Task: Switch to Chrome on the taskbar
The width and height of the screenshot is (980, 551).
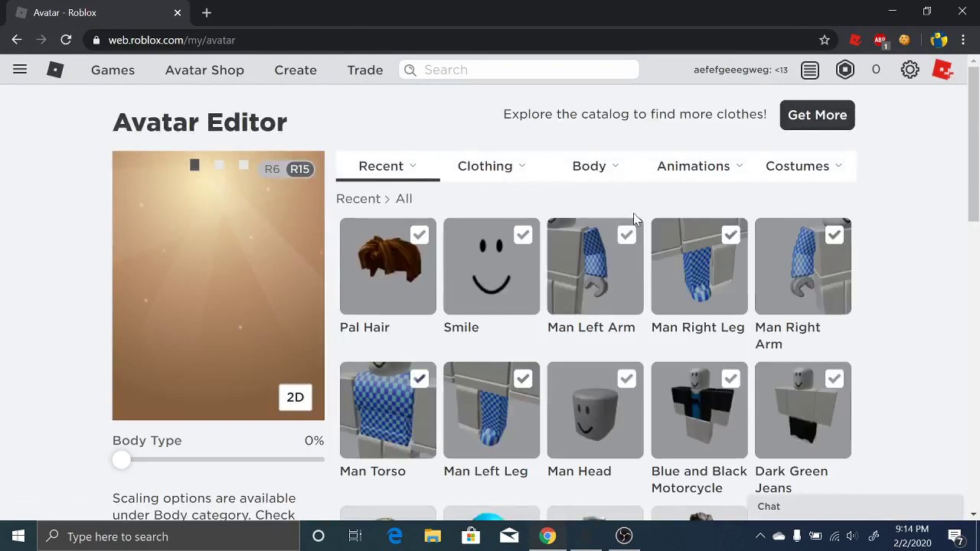Action: pos(547,536)
